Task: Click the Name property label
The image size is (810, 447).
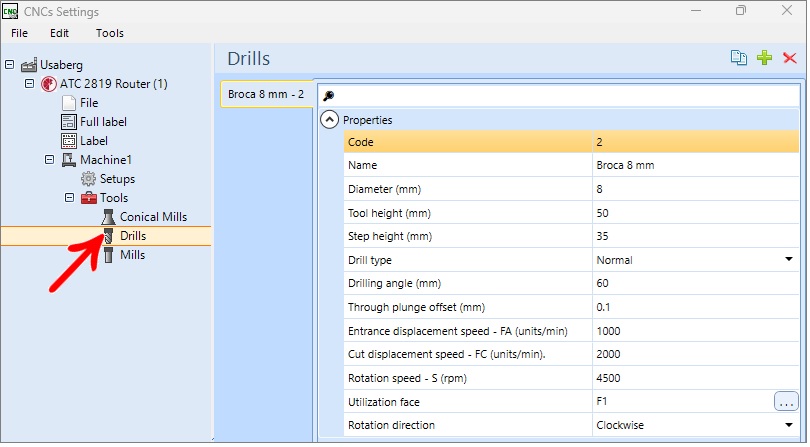Action: click(x=362, y=165)
